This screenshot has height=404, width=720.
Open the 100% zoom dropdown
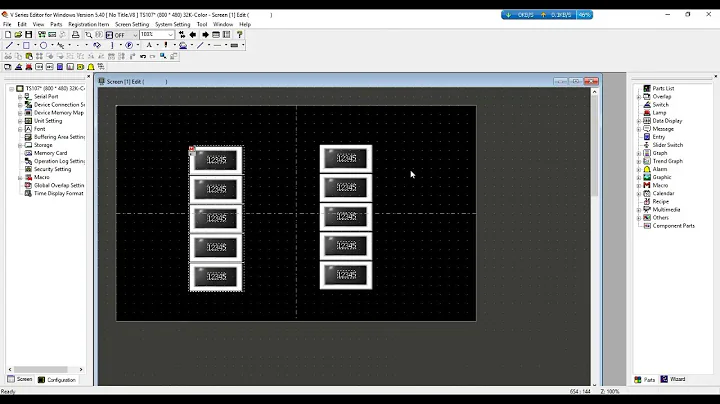(170, 35)
